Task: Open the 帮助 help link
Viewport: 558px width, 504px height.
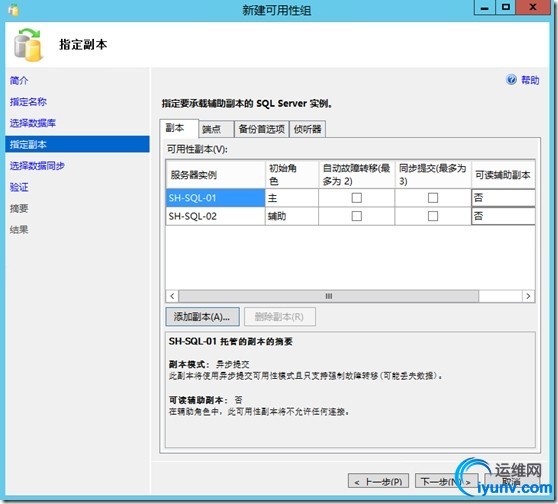Action: [x=530, y=80]
